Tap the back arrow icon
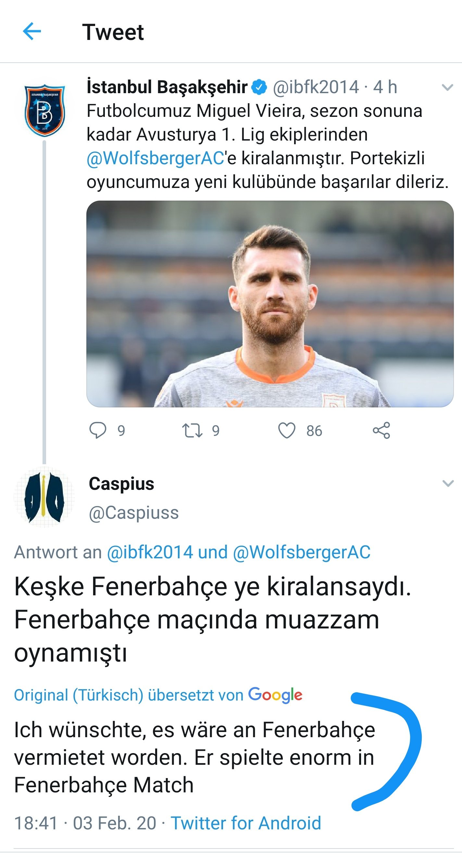 [32, 31]
